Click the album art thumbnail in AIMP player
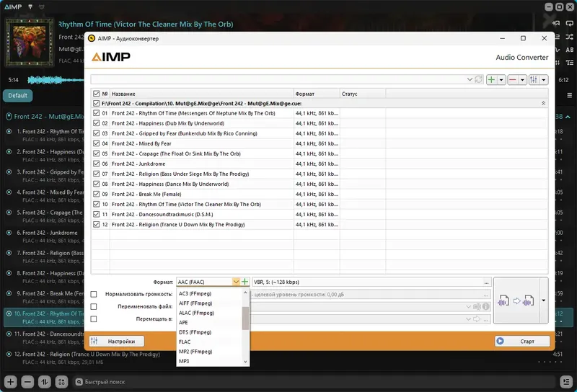This screenshot has width=577, height=392. pos(30,42)
